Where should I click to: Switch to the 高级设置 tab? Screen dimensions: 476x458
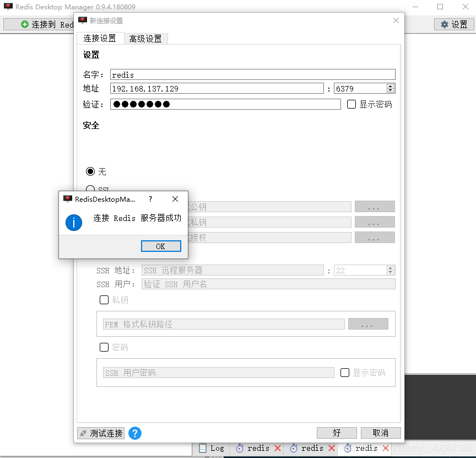(145, 39)
